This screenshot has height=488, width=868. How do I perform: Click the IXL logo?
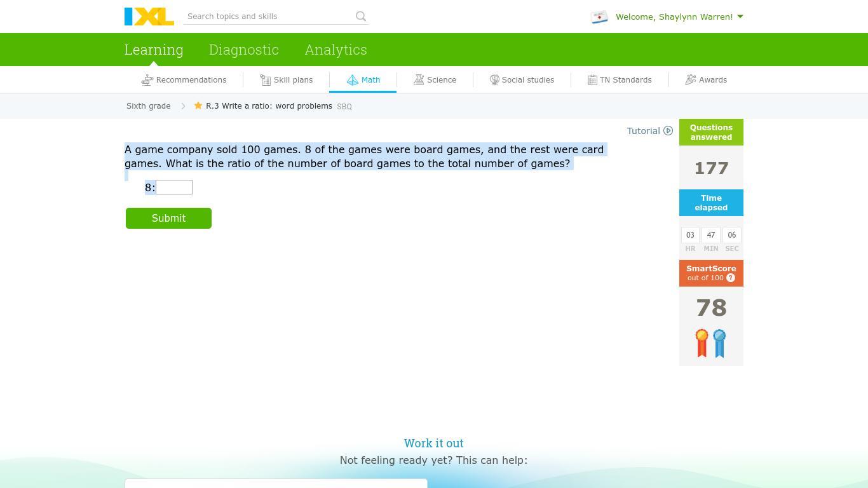pos(149,17)
